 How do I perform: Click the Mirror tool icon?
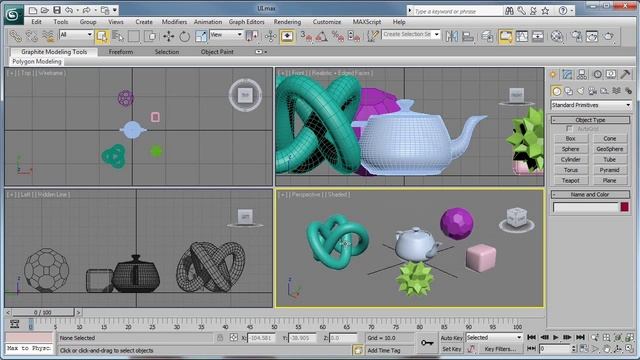pyautogui.click(x=451, y=36)
